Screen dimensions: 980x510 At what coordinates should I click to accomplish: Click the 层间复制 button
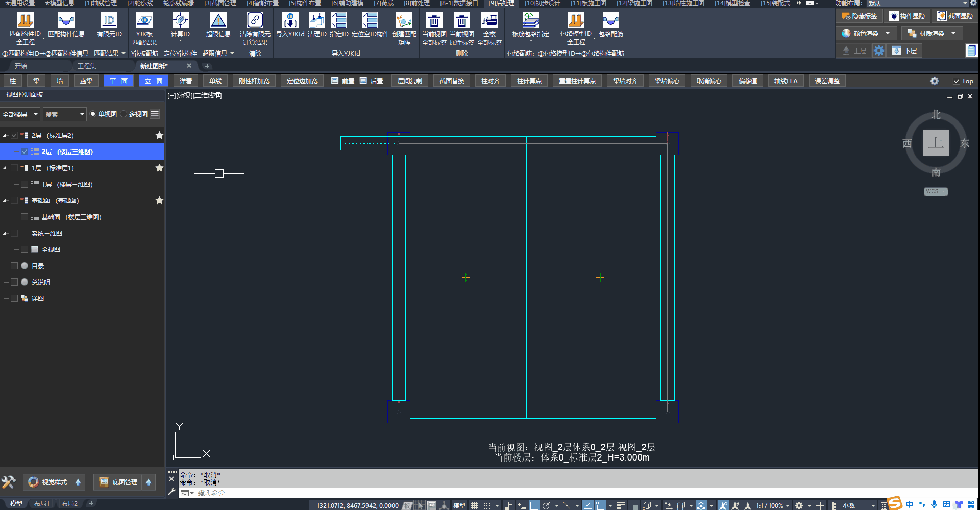point(410,81)
